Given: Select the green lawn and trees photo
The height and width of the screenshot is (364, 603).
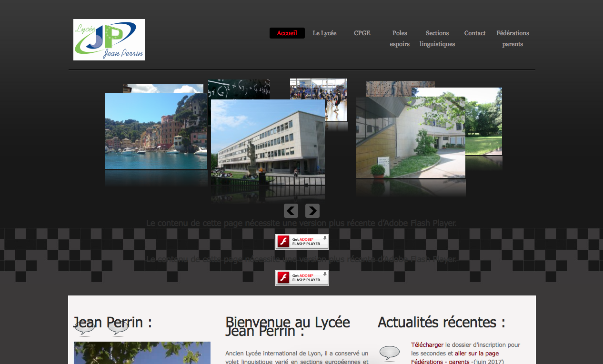Looking at the screenshot, I should 484,121.
